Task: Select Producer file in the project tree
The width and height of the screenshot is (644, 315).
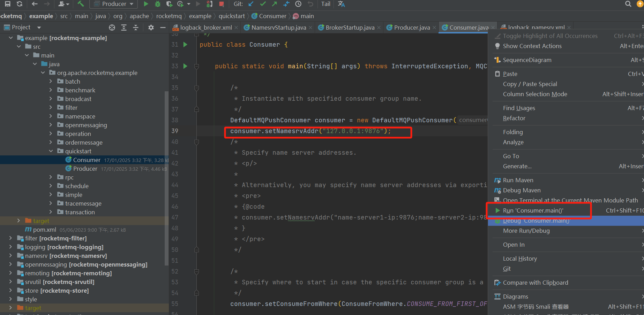Action: pos(85,169)
